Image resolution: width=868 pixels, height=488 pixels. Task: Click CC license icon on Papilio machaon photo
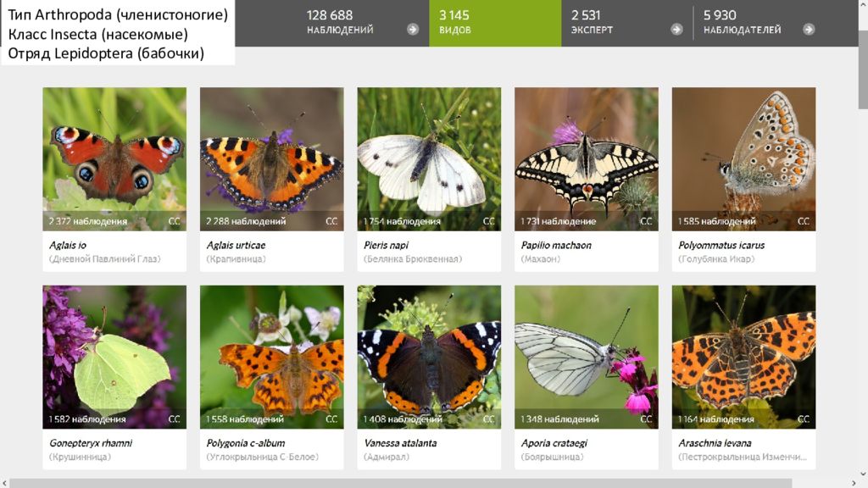point(646,221)
